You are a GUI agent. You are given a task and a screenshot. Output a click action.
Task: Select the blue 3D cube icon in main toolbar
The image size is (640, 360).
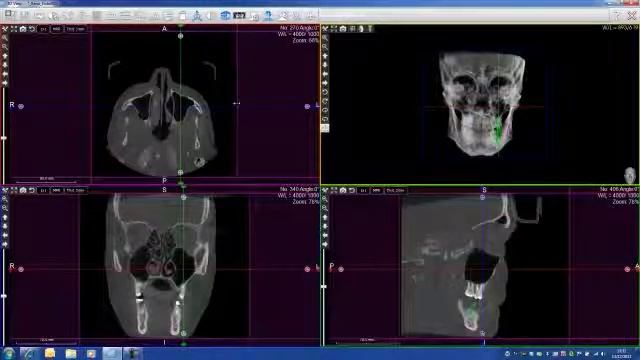coord(225,16)
